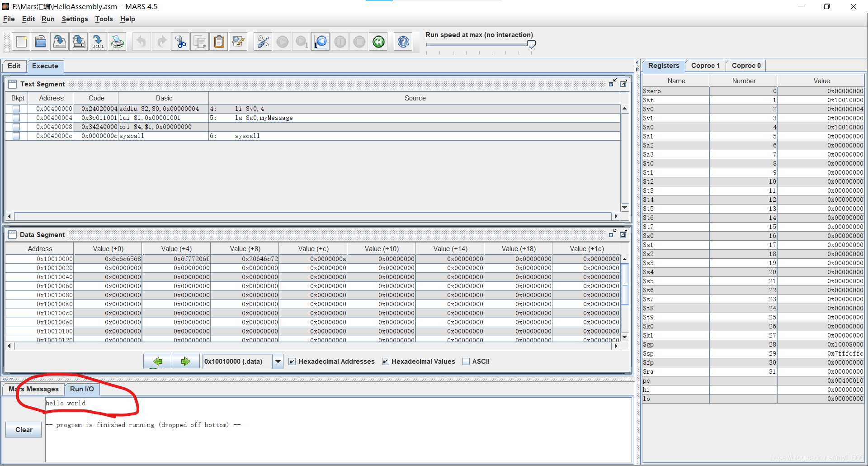Switch to the Edit tab
Screen dimensions: 868x466
coord(14,66)
